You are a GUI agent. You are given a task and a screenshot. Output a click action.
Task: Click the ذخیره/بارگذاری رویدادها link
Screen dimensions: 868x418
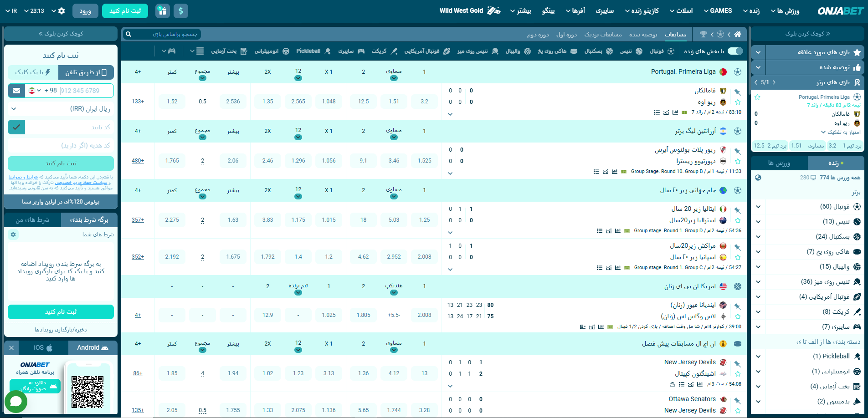coord(61,330)
